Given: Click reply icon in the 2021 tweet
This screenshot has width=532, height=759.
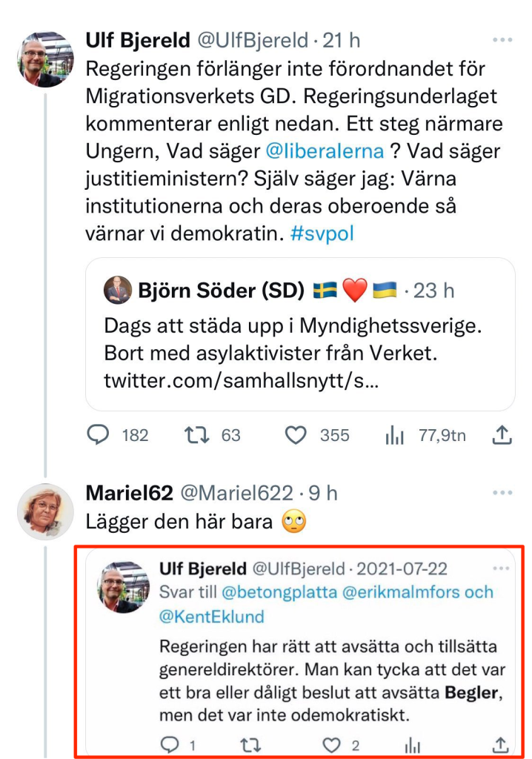Looking at the screenshot, I should (169, 744).
